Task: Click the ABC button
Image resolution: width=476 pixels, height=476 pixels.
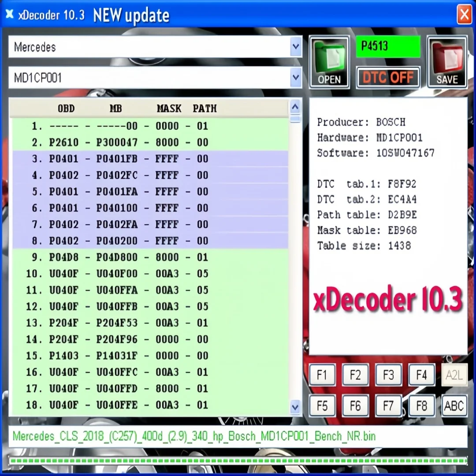Action: tap(454, 405)
